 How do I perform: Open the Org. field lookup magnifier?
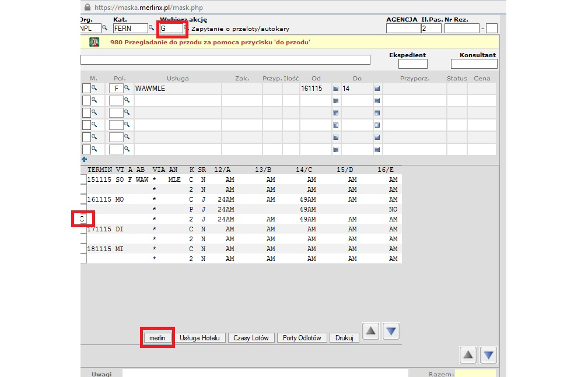(x=105, y=28)
